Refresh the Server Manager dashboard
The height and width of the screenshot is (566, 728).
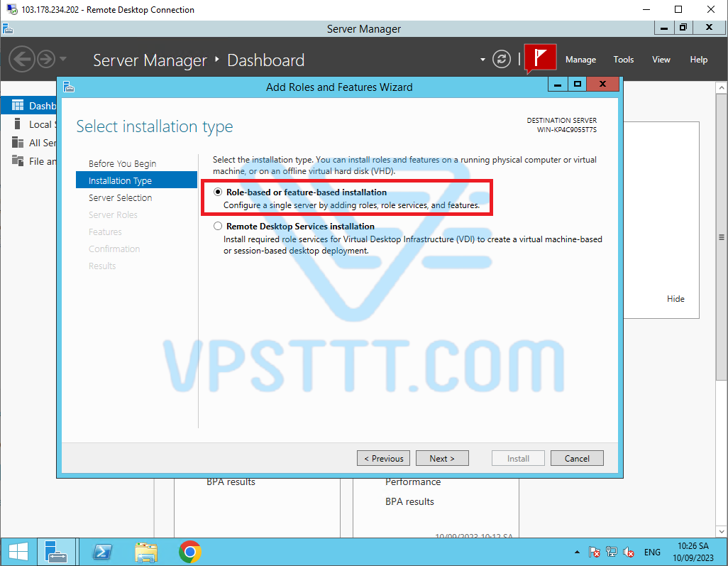[502, 60]
